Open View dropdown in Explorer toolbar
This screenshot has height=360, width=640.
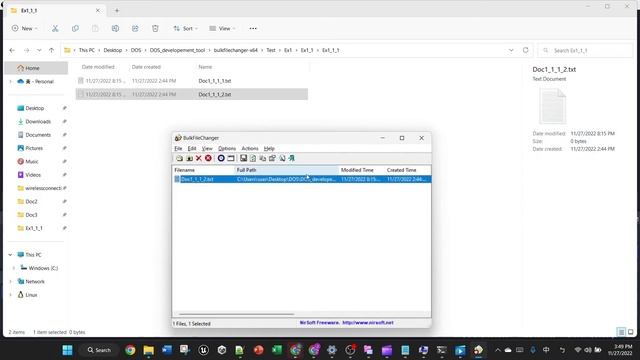222,29
